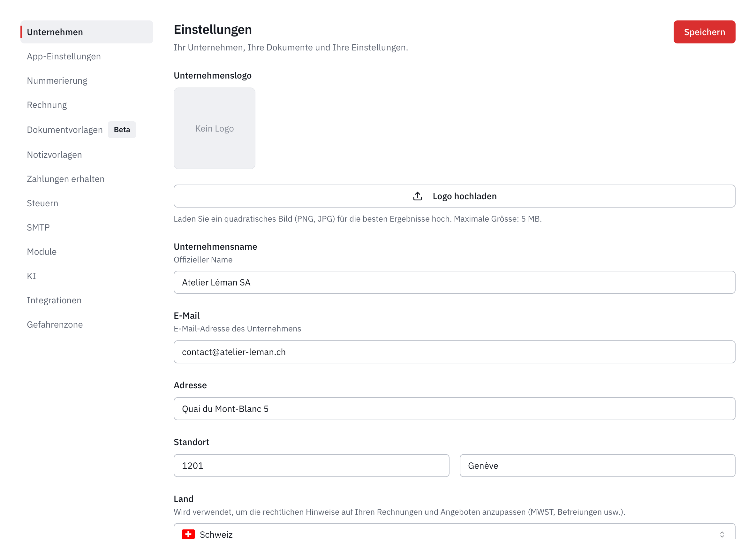
Task: Go to Integrationen section
Action: 54,300
